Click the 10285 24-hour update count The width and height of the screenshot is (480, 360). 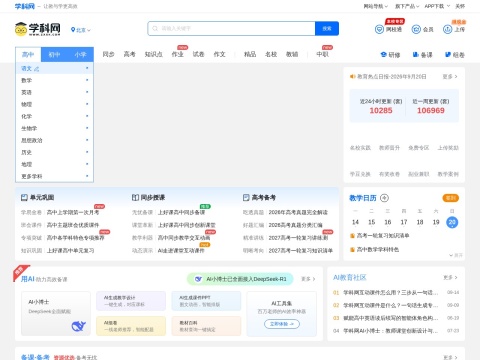coord(381,111)
